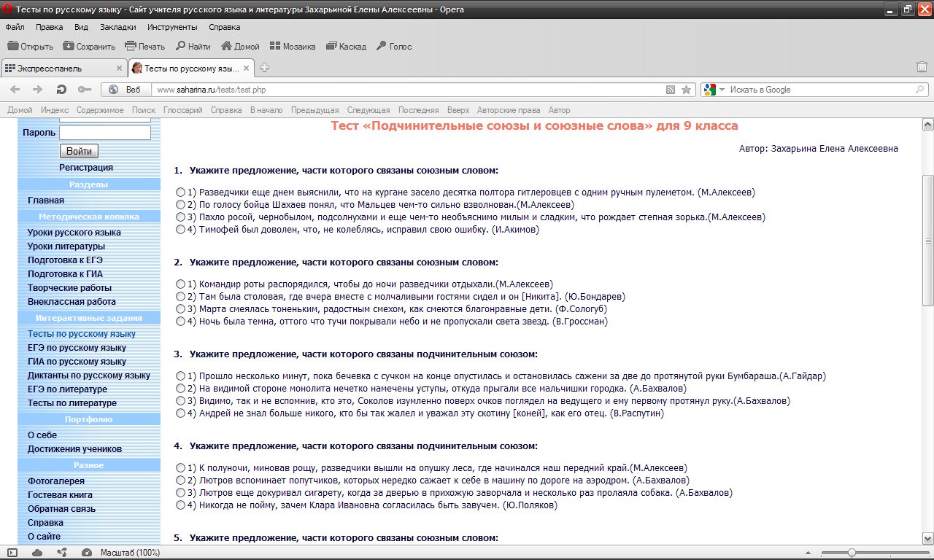The image size is (934, 560).
Task: Open the Диктанты по русскому языку link
Action: [89, 376]
